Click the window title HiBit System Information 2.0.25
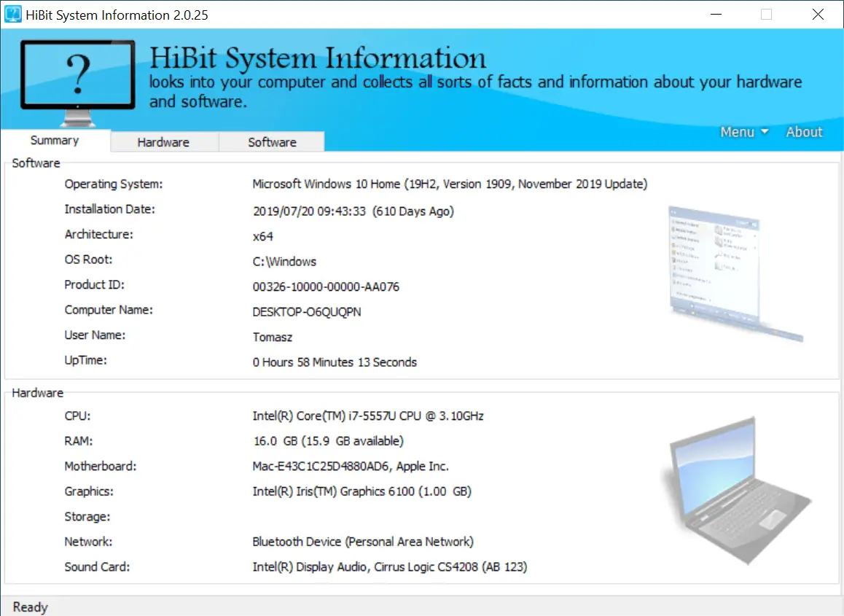 click(x=117, y=15)
